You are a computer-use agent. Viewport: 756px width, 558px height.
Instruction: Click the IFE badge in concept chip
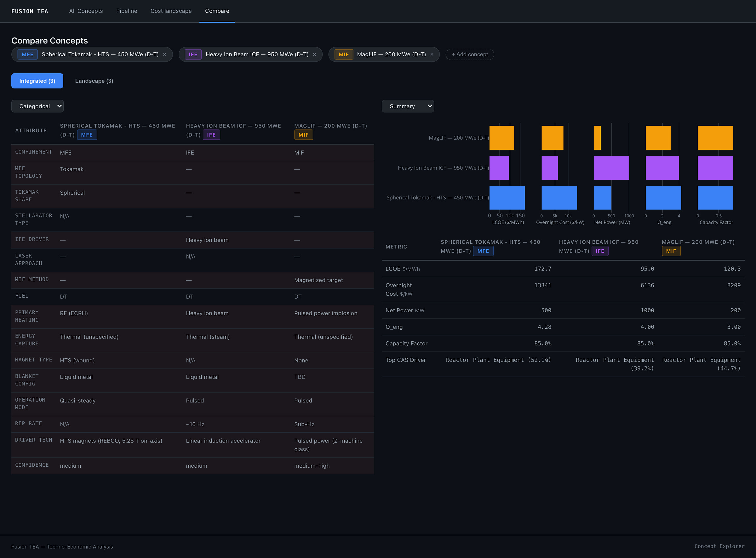193,54
